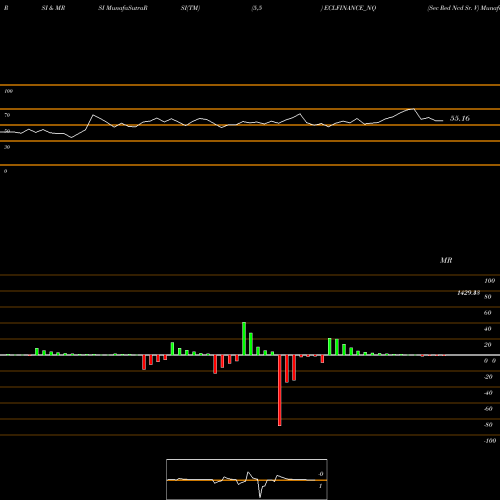
Task: Click the RSI line peak near the 70 level
Action: coord(414,109)
